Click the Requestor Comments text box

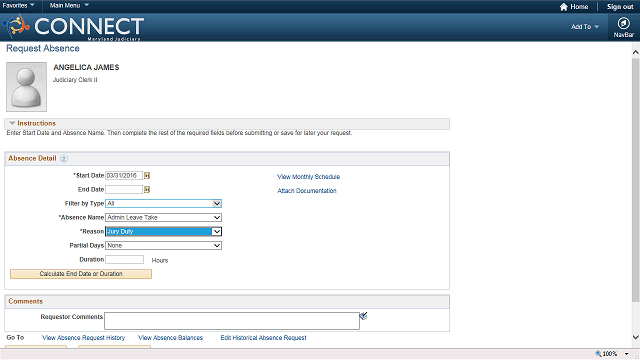(232, 321)
